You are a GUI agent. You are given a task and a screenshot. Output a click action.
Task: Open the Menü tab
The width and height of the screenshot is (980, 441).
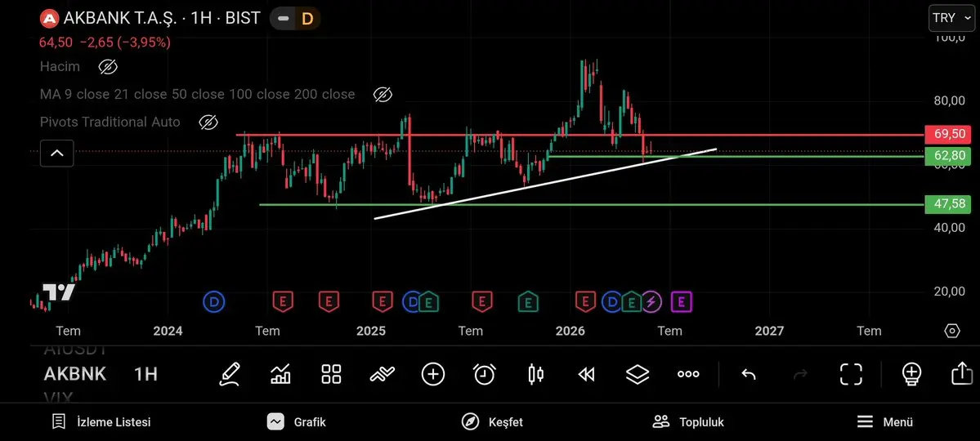(884, 421)
